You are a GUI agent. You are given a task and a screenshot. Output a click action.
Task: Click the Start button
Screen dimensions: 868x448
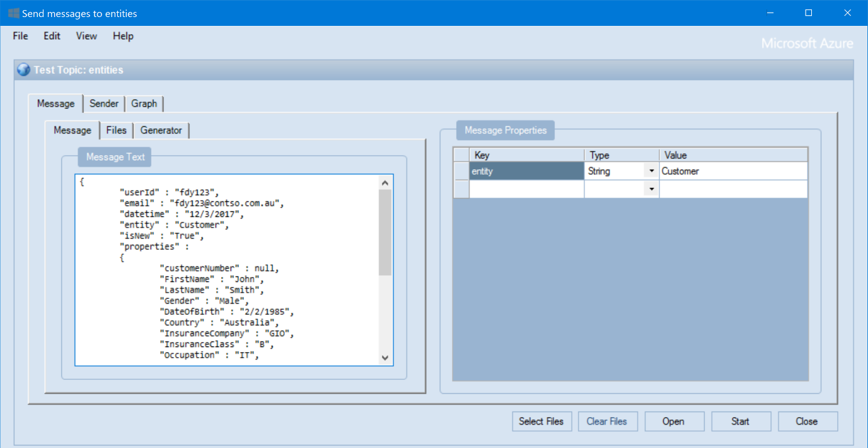click(x=741, y=421)
